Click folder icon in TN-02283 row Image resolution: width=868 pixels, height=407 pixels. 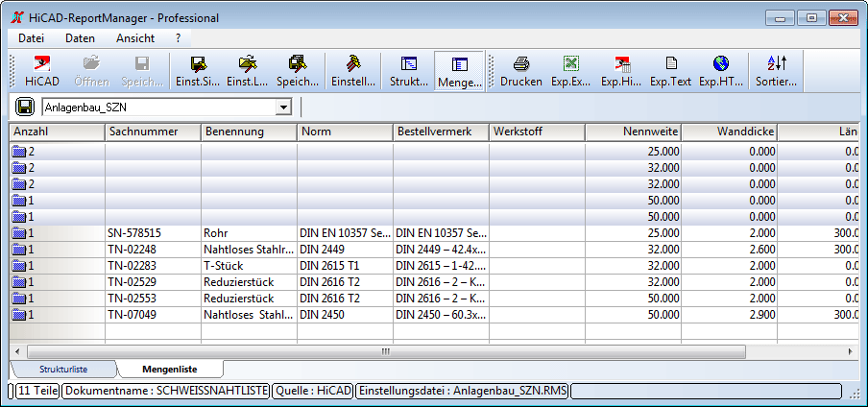20,266
